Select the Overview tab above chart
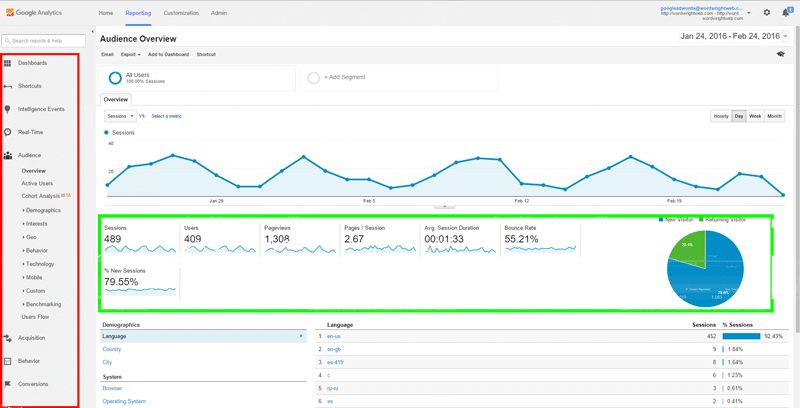This screenshot has height=408, width=800. coord(116,100)
